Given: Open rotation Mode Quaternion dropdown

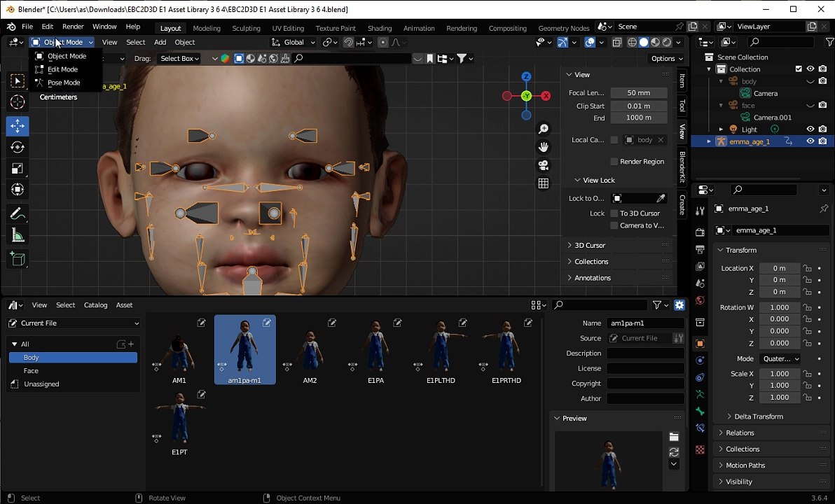Looking at the screenshot, I should pyautogui.click(x=780, y=358).
